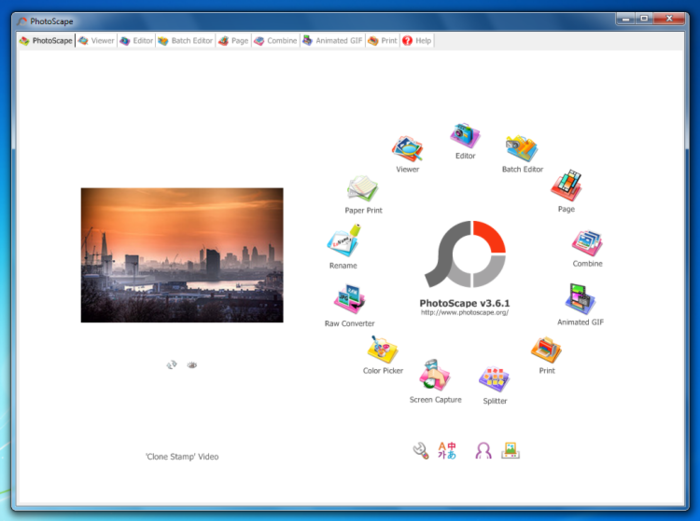Maximize the PhotoScape window
This screenshot has height=521, width=700.
pyautogui.click(x=644, y=19)
